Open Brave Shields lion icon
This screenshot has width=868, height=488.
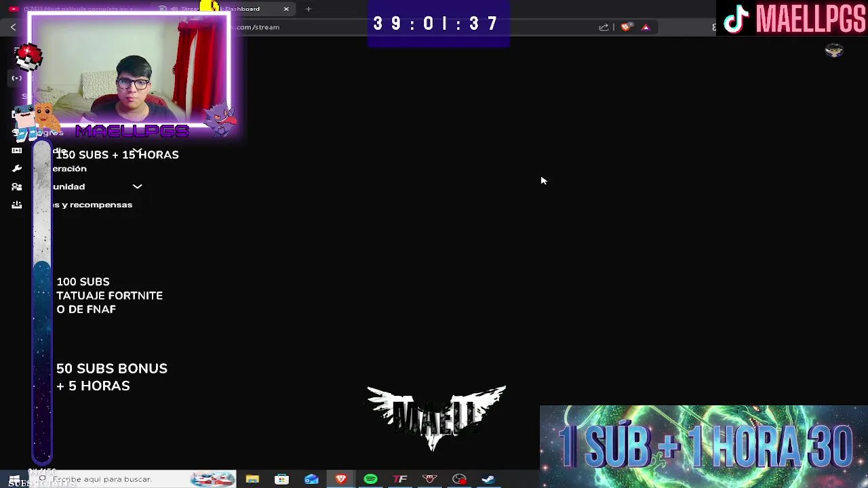point(627,27)
